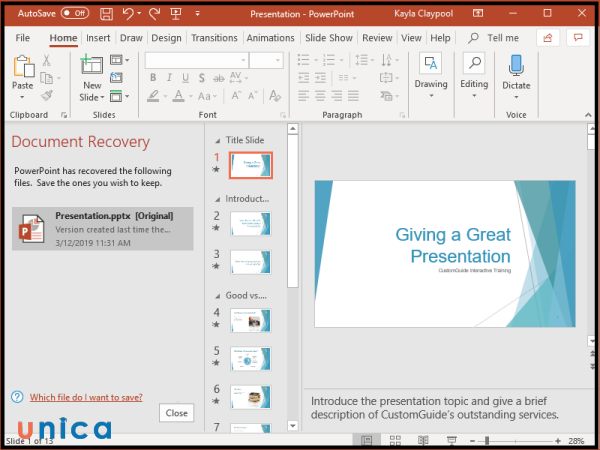
Task: Switch to Slide Sorter view in status bar
Action: click(x=396, y=440)
